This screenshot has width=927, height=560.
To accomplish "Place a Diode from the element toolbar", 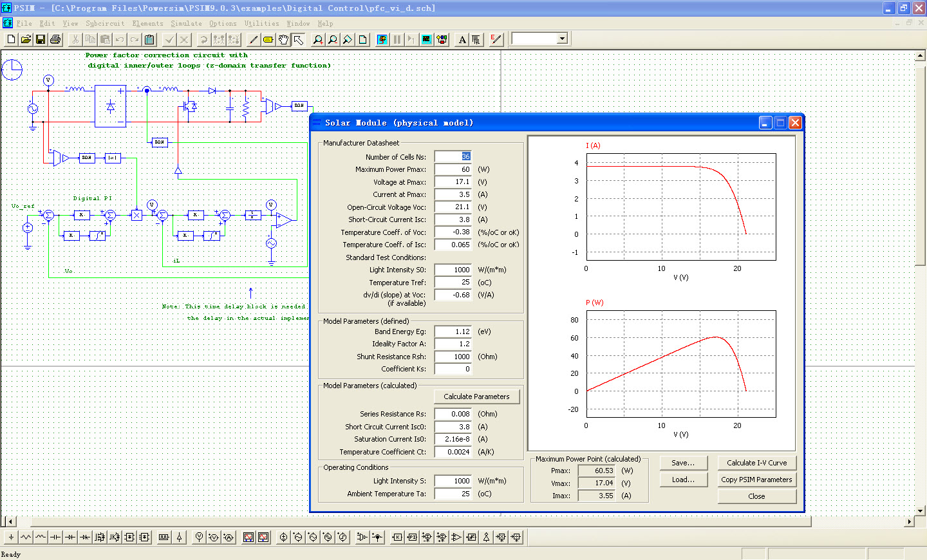I will pyautogui.click(x=70, y=537).
